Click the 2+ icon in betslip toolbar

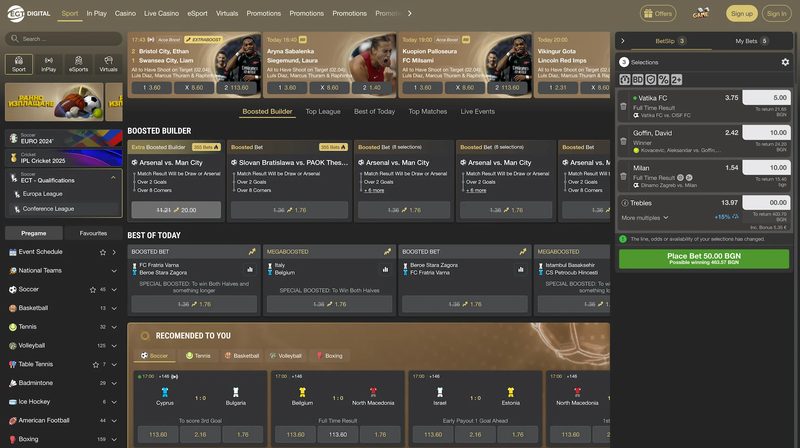(676, 80)
